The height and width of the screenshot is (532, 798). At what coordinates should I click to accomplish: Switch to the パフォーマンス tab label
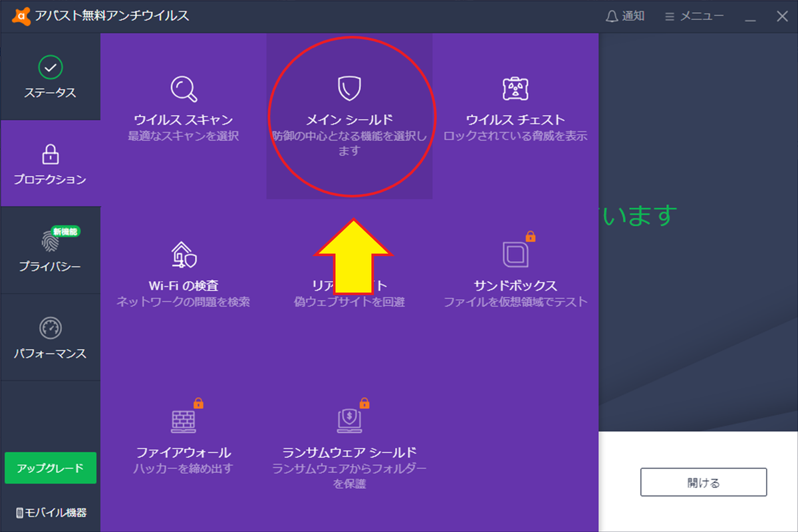point(50,353)
